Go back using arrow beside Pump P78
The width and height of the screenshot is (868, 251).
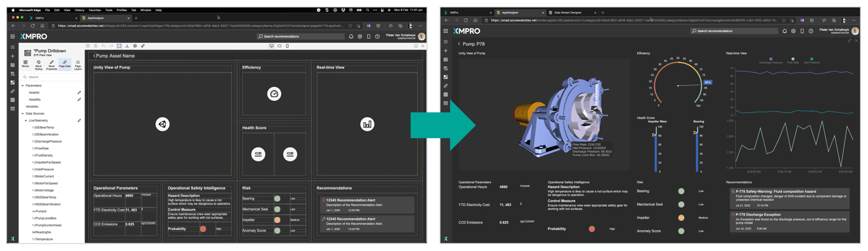point(459,44)
